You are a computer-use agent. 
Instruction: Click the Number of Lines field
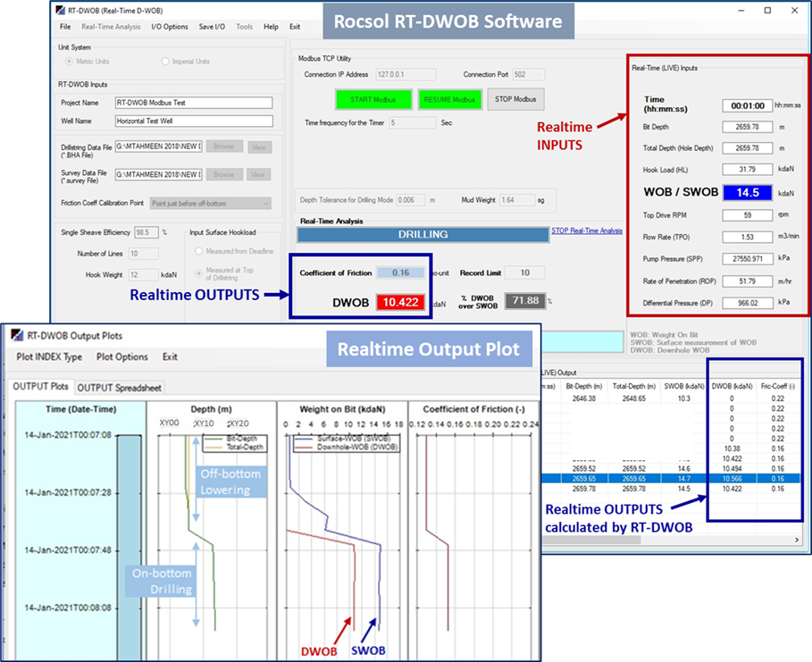[144, 254]
